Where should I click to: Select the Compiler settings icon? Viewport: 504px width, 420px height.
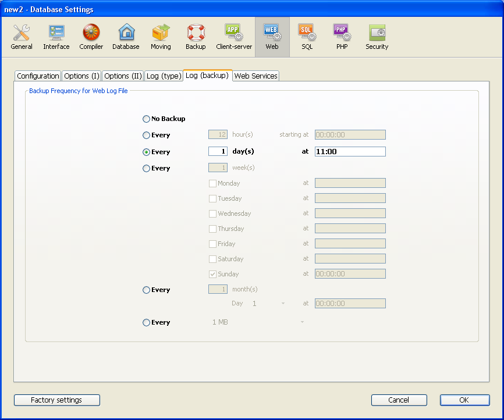(91, 37)
